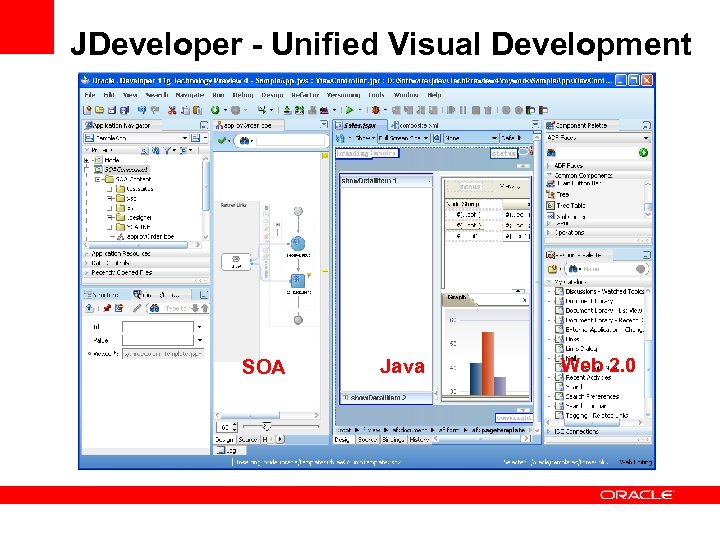Click green arrow button in Component Palette search
720x540 pixels.
point(643,152)
